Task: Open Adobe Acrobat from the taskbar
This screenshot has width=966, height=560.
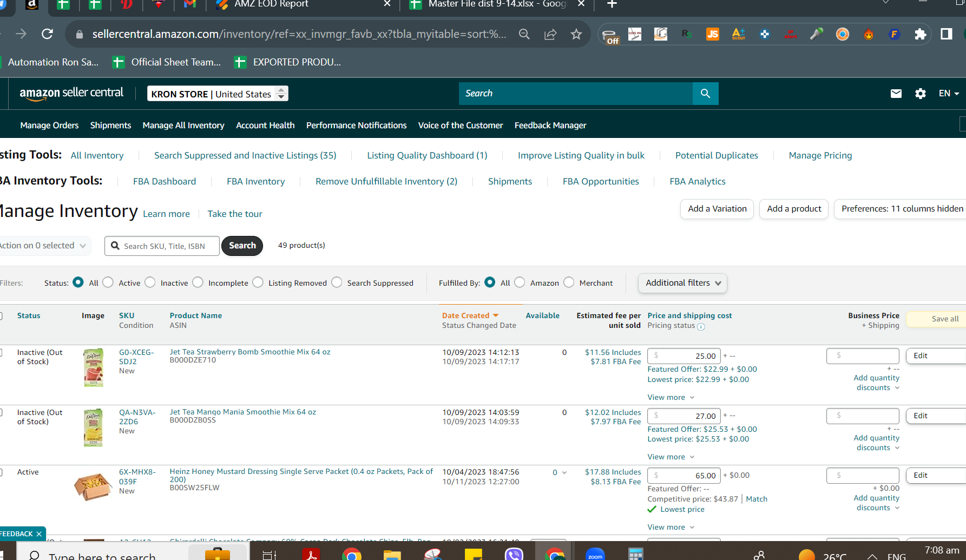Action: click(x=311, y=554)
